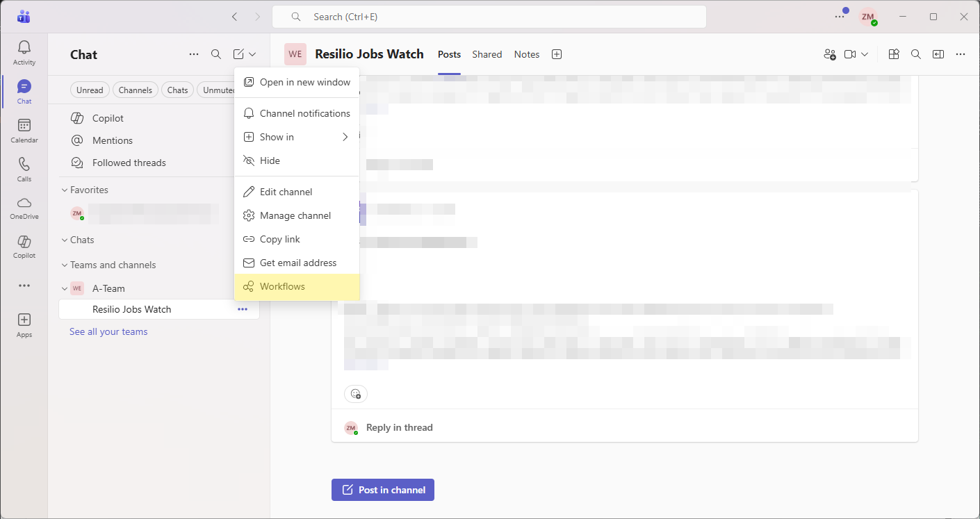Toggle the Chats filter chip
This screenshot has height=519, width=980.
177,90
